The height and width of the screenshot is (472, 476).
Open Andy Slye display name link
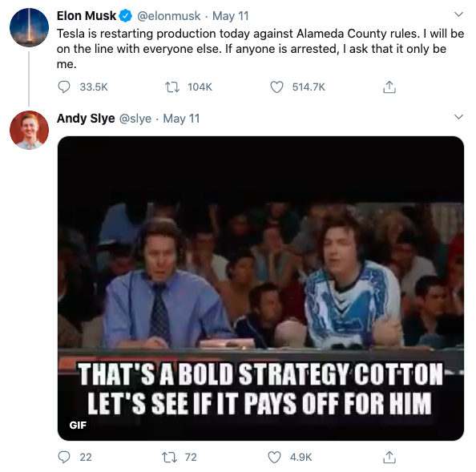point(86,119)
